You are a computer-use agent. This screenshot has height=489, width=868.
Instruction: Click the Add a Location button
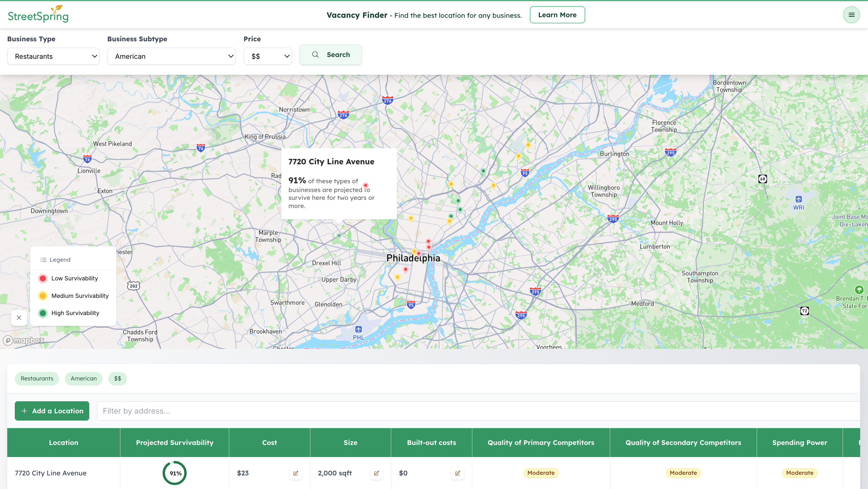point(52,411)
